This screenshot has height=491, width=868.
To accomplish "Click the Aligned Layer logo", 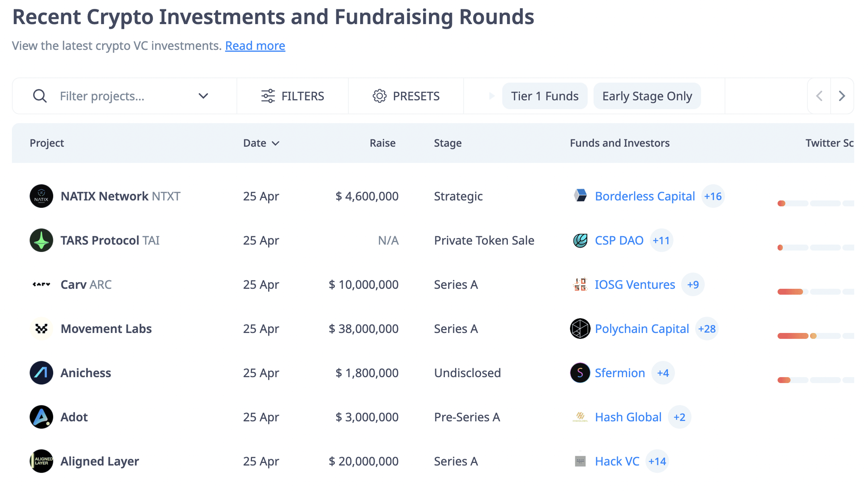I will tap(41, 460).
